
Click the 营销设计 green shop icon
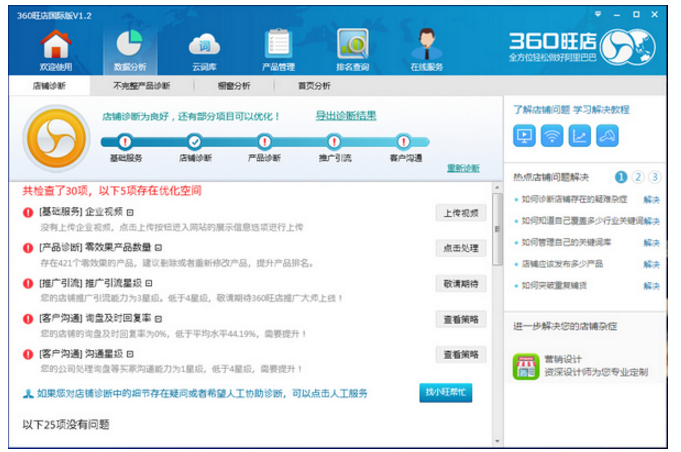526,366
